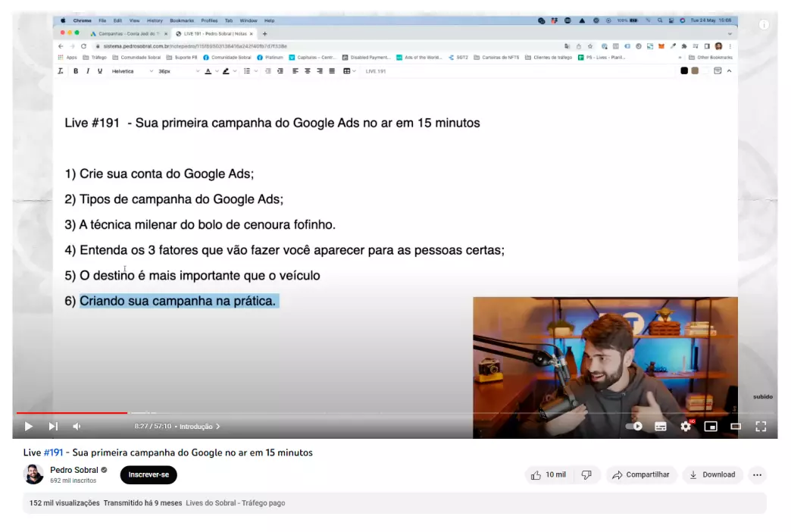This screenshot has height=532, width=791.
Task: Open the Apple menu in the recording
Action: pos(63,20)
